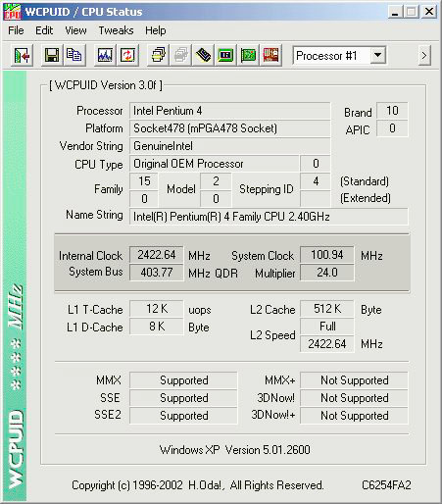442x504 pixels.
Task: Click the MMX 'Supported' field
Action: [183, 380]
